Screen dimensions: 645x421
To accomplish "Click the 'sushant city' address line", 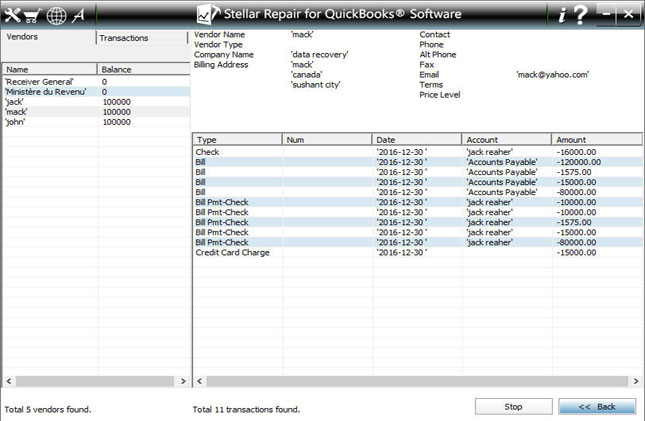I will 316,84.
